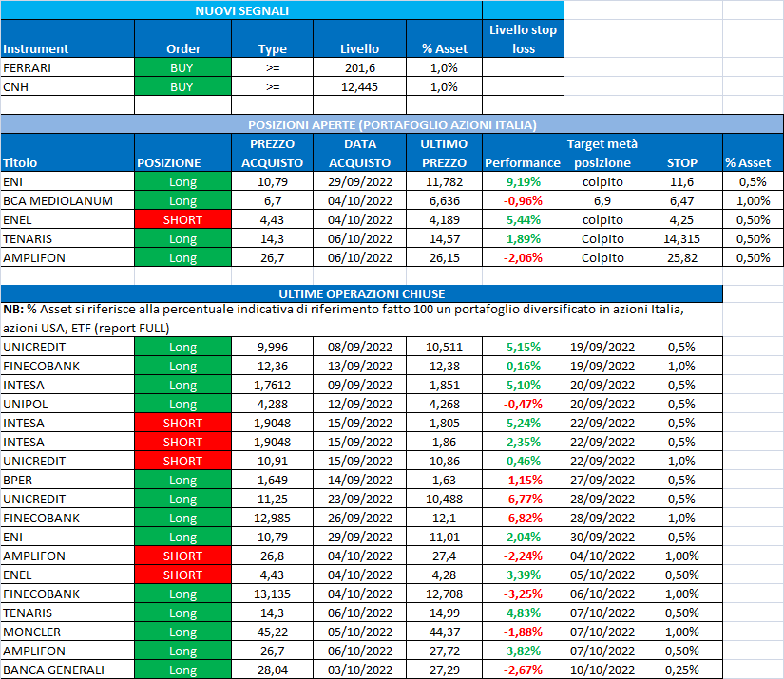
Task: Select the MONCLER title cell
Action: point(67,632)
